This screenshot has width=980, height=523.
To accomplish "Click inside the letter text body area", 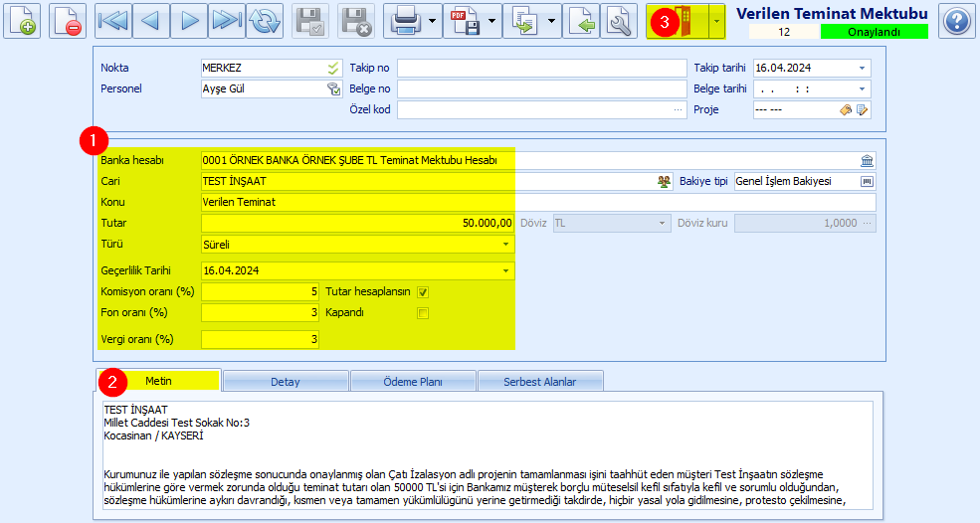I will pos(488,456).
